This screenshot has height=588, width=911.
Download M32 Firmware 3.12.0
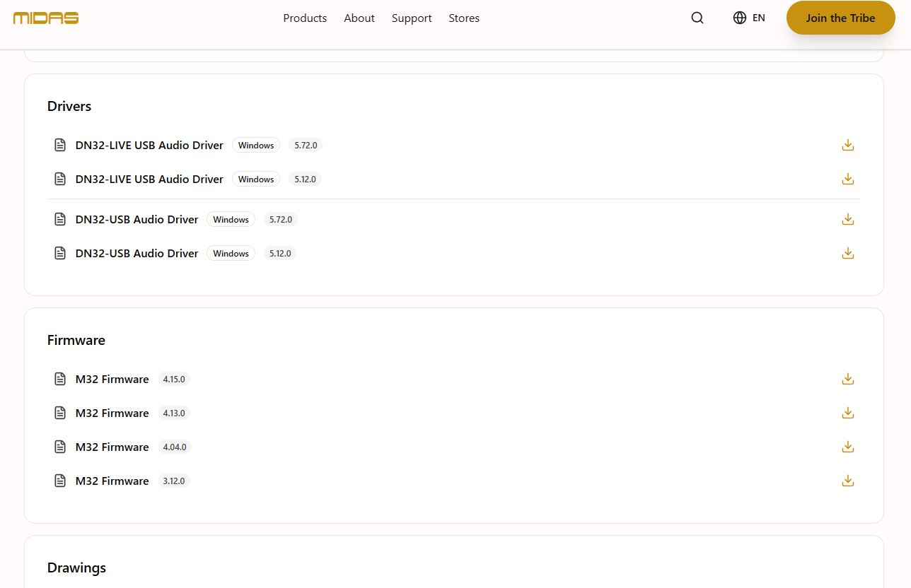[x=848, y=481]
